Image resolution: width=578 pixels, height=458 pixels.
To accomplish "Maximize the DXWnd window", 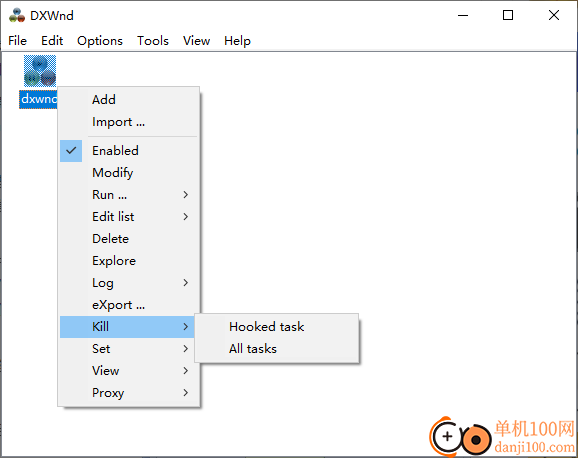I will click(x=508, y=15).
